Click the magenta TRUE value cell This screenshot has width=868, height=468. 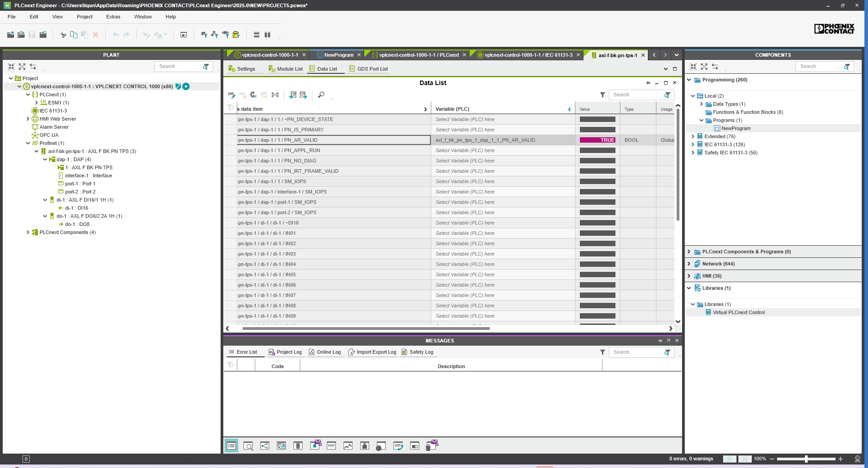point(597,140)
